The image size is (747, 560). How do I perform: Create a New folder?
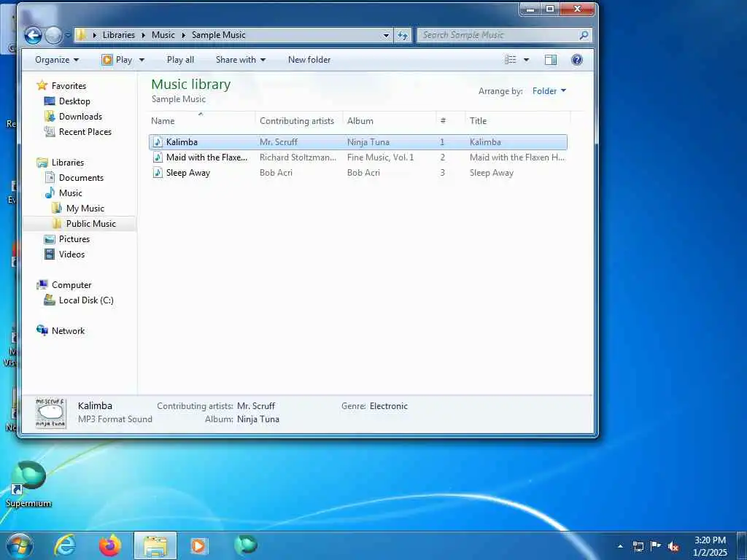tap(309, 60)
